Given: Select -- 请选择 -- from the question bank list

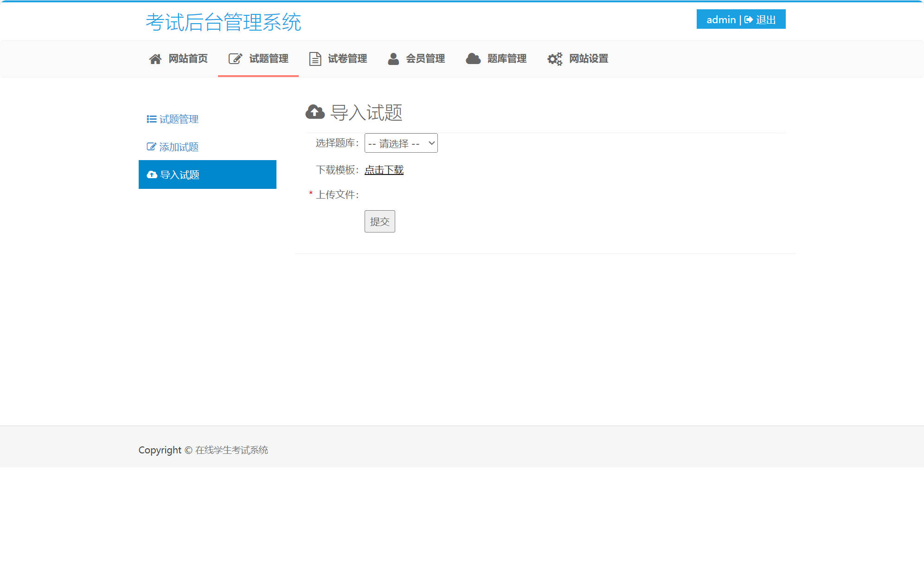Looking at the screenshot, I should [400, 143].
